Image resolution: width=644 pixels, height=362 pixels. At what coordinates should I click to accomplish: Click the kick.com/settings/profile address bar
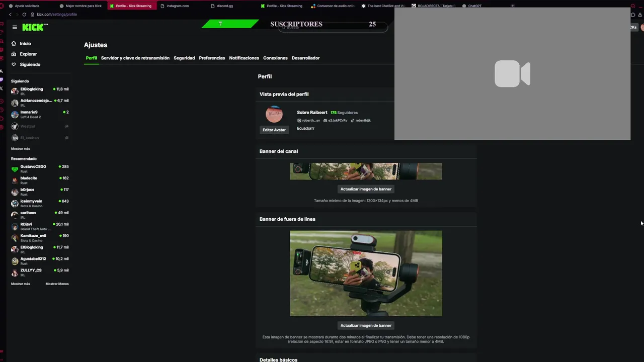pos(57,14)
